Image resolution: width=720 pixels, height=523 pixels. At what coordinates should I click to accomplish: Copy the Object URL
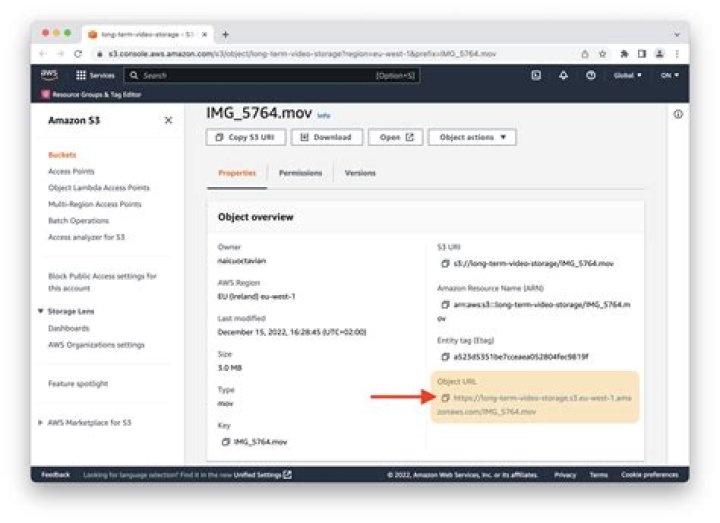445,398
